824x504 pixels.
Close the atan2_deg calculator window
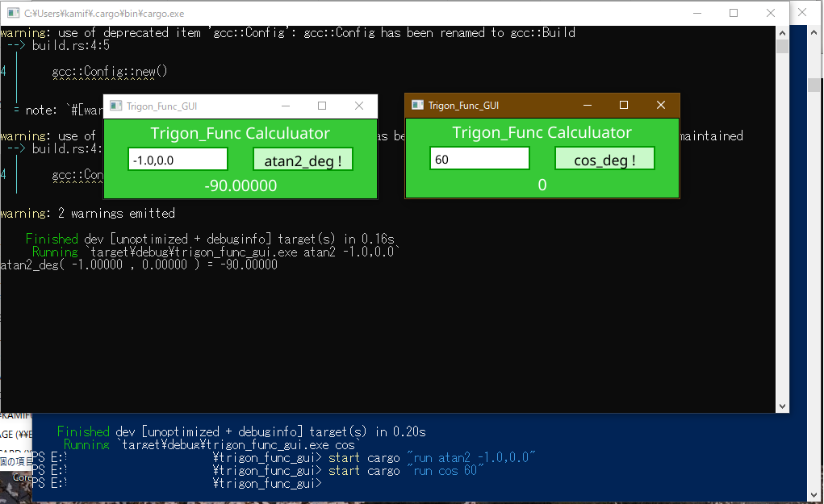click(x=359, y=106)
